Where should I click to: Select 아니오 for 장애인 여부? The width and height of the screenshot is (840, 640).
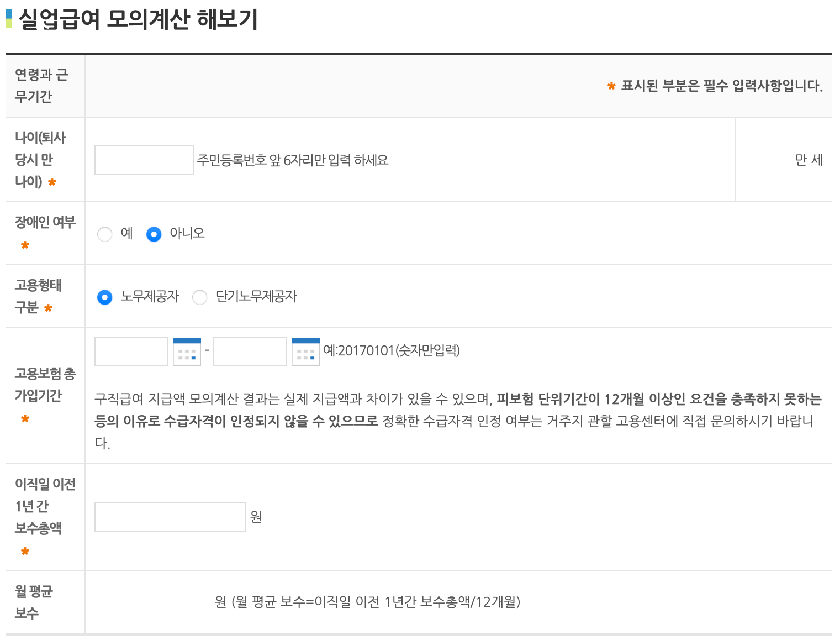[153, 234]
